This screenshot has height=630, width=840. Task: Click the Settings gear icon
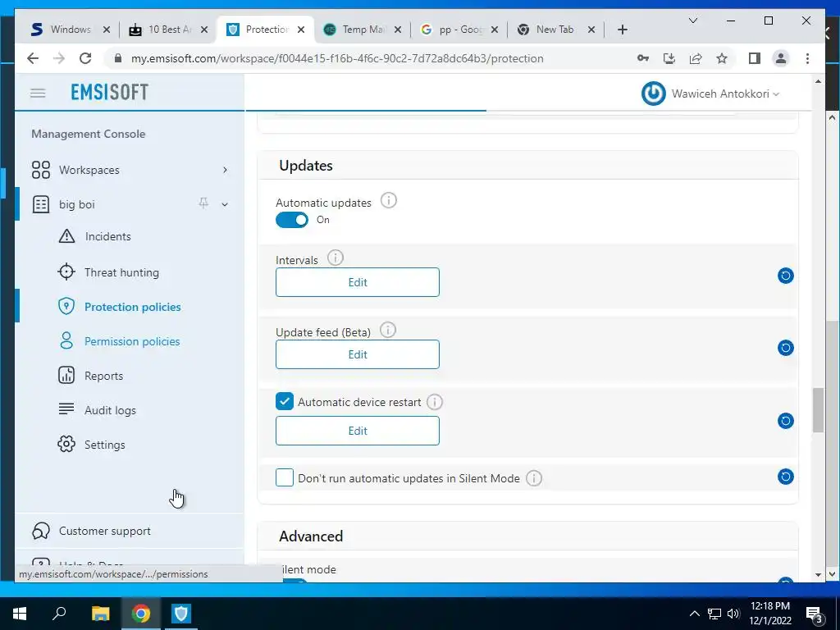(x=66, y=444)
